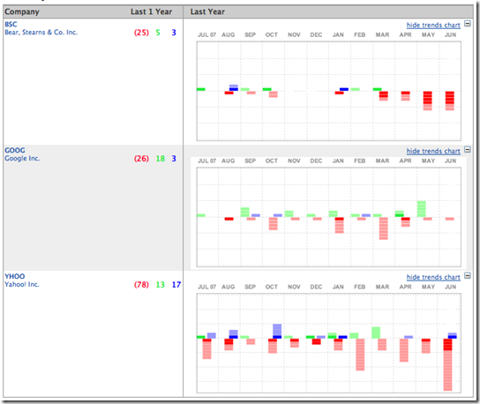Click the red March bar in Google chart

click(383, 229)
